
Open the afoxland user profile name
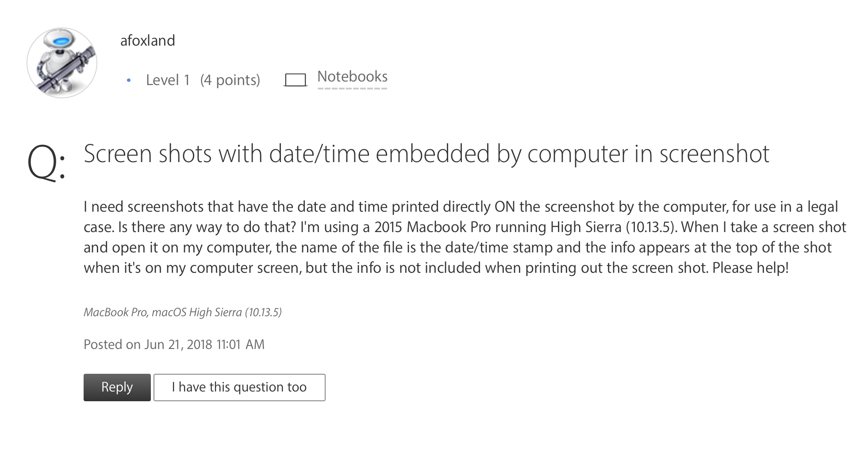tap(148, 41)
